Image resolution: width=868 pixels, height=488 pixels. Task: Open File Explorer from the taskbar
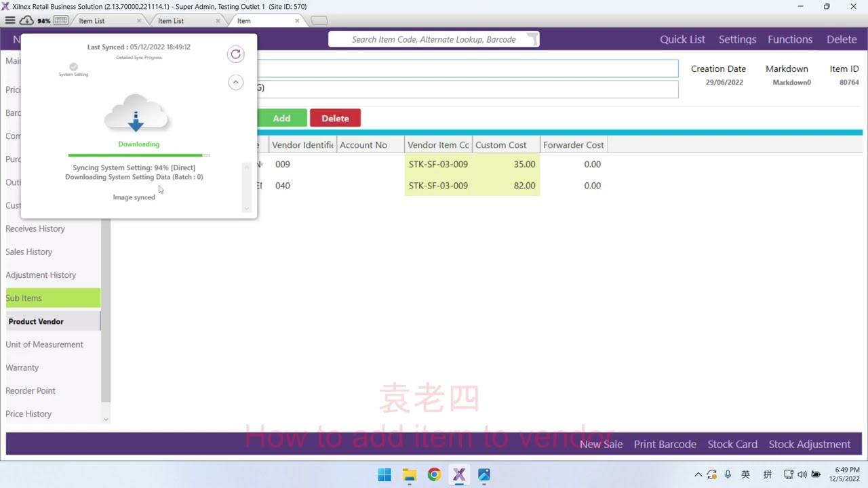point(409,474)
